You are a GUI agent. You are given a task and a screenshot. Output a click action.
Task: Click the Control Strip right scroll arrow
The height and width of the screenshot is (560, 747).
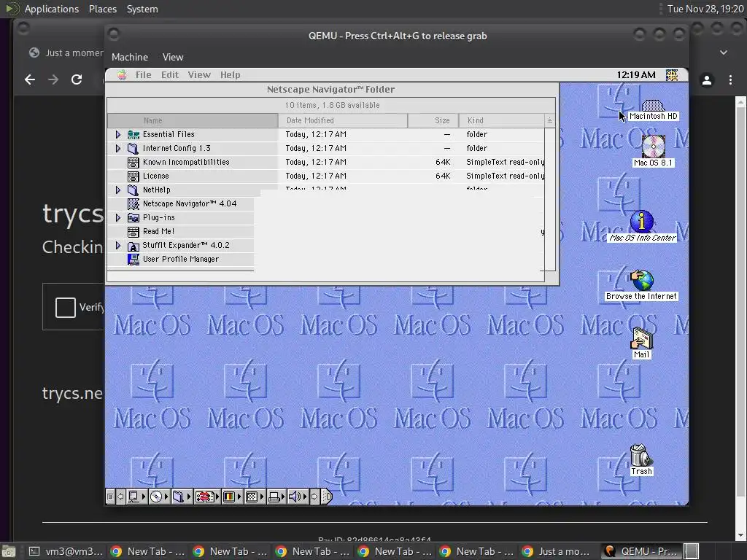[x=314, y=497]
